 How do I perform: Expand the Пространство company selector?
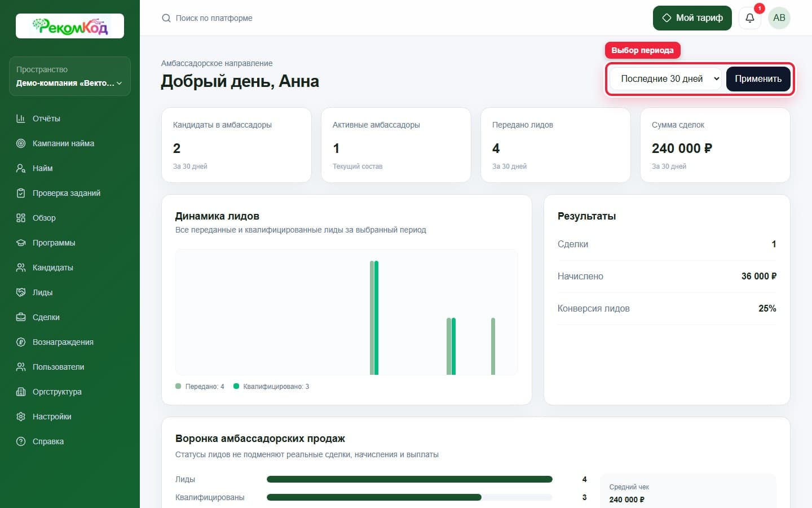tap(70, 76)
